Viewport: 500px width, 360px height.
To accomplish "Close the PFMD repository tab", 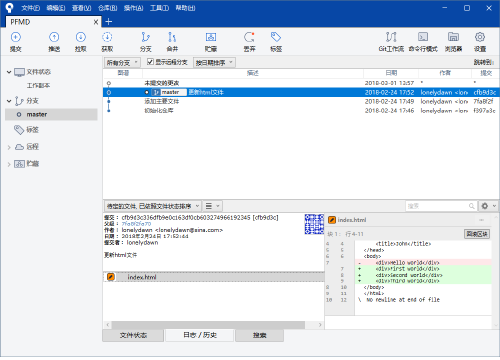I will tap(96, 22).
